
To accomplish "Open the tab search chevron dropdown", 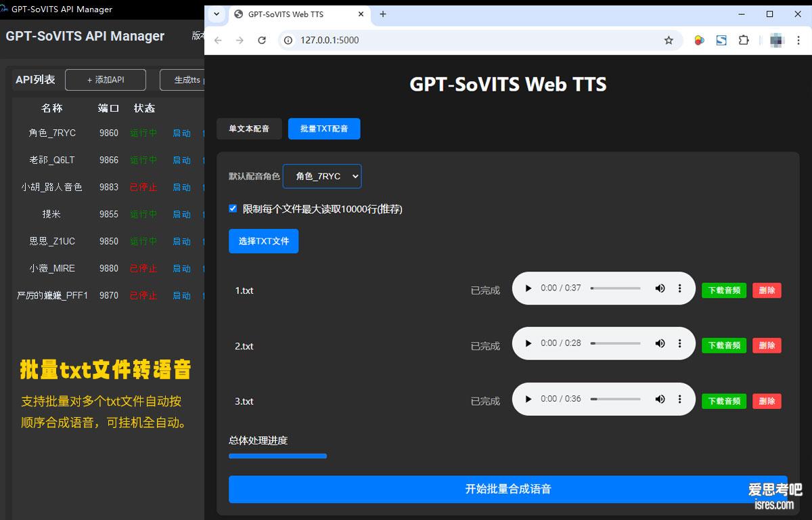I will (x=217, y=14).
